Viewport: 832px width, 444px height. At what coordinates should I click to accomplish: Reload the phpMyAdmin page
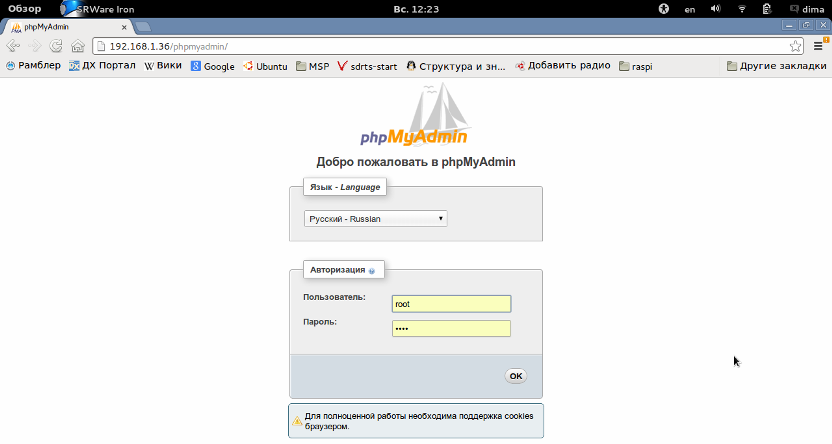pos(56,46)
